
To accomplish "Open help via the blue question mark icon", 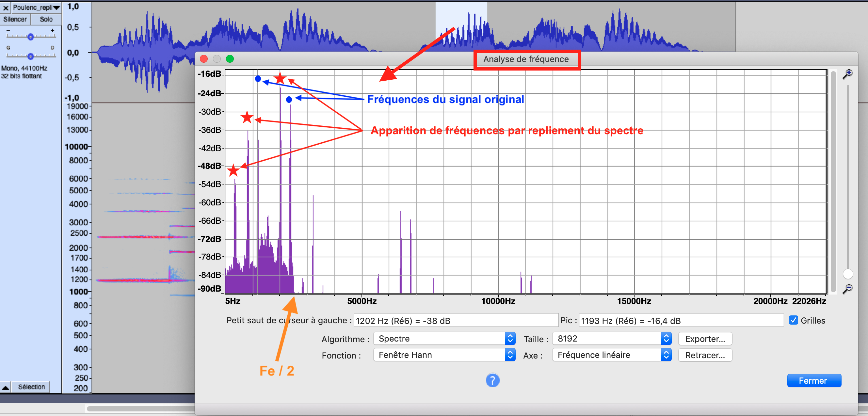I will click(x=492, y=380).
